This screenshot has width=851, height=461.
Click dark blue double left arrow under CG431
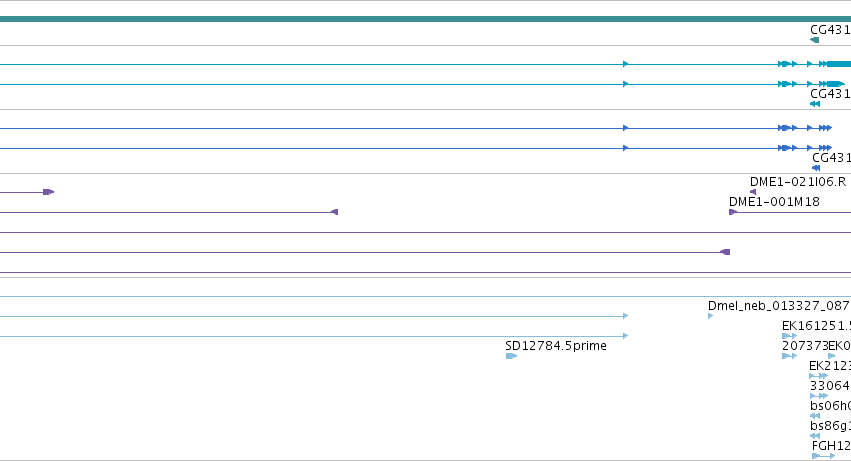[816, 168]
